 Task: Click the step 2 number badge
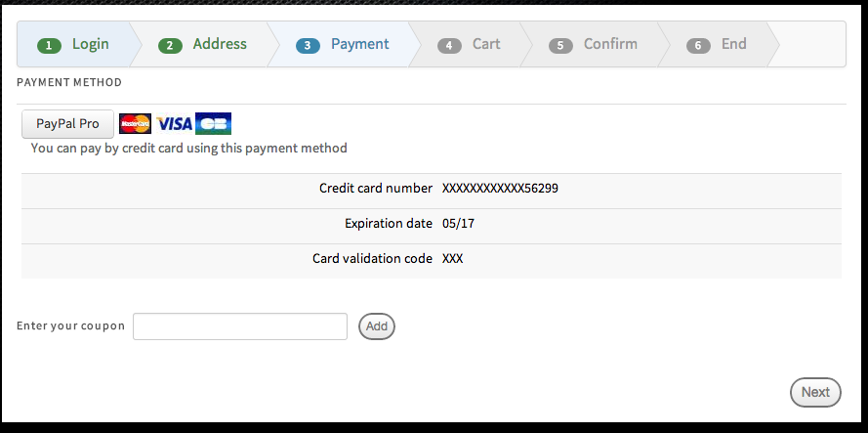click(171, 45)
